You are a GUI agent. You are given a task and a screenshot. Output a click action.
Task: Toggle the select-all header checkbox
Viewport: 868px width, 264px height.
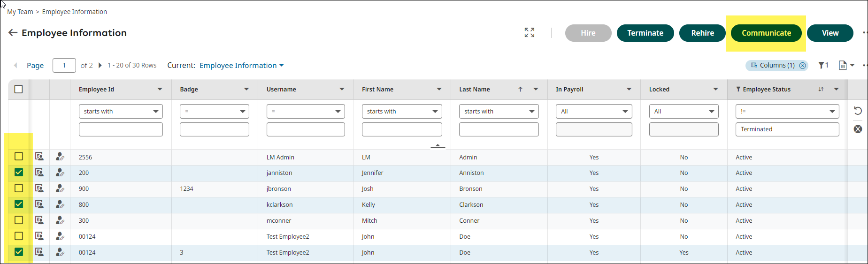pos(19,89)
